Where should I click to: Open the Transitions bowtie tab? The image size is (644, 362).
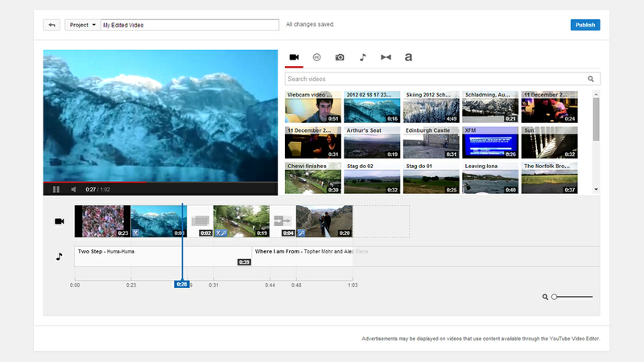386,57
